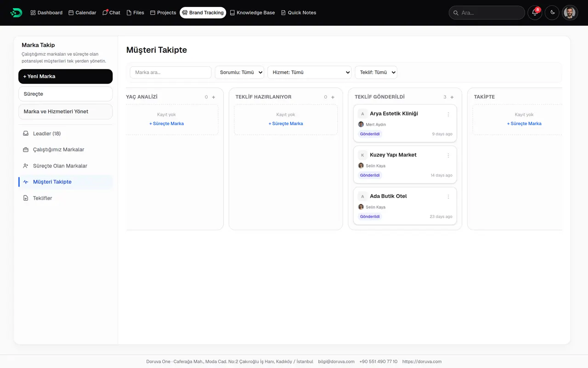Focus the top bar Ara search field

click(487, 12)
